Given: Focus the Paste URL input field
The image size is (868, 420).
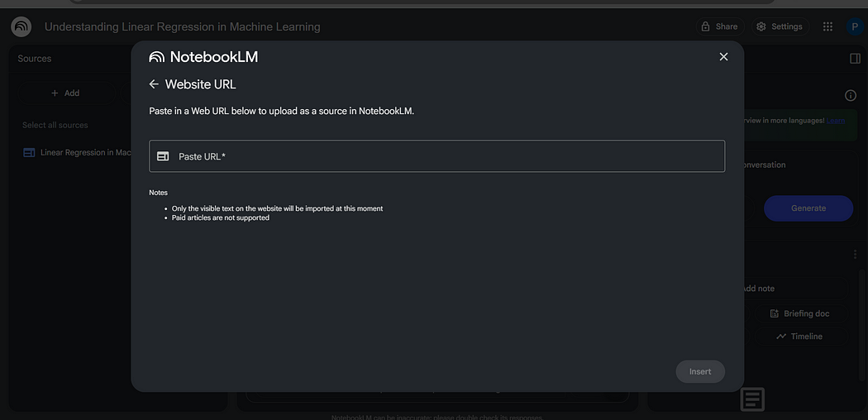Looking at the screenshot, I should click(x=446, y=156).
